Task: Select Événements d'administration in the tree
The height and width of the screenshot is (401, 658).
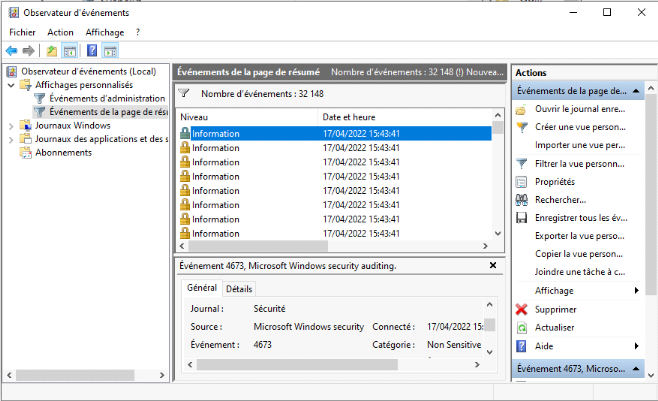Action: (x=106, y=99)
